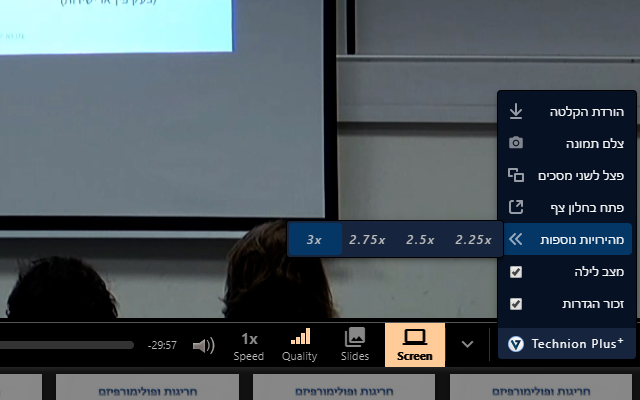The height and width of the screenshot is (400, 640).
Task: Click the -29:57 remaining time display
Action: click(162, 345)
